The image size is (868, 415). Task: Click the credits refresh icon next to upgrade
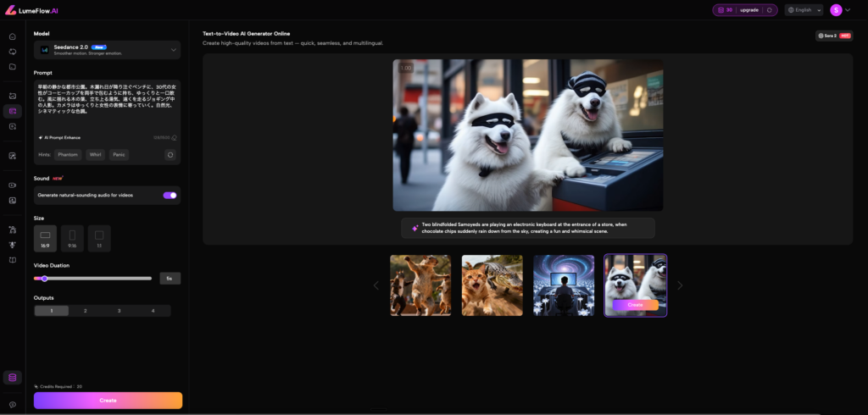click(769, 10)
